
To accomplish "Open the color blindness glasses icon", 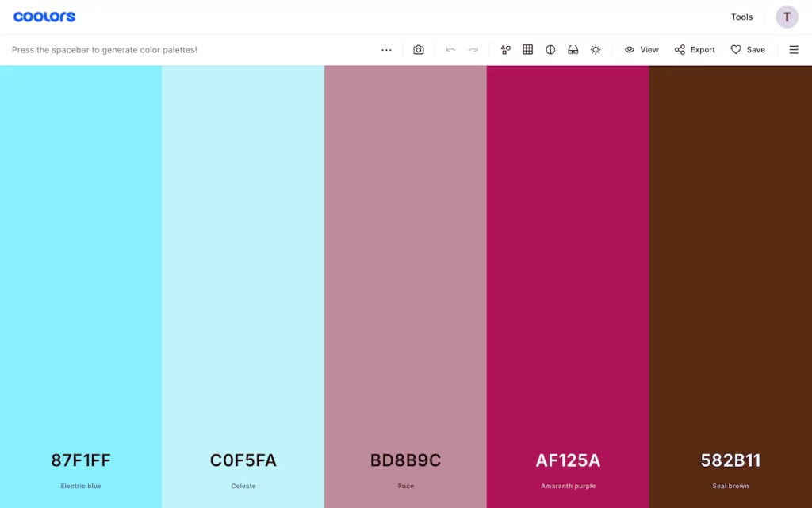I will 573,50.
